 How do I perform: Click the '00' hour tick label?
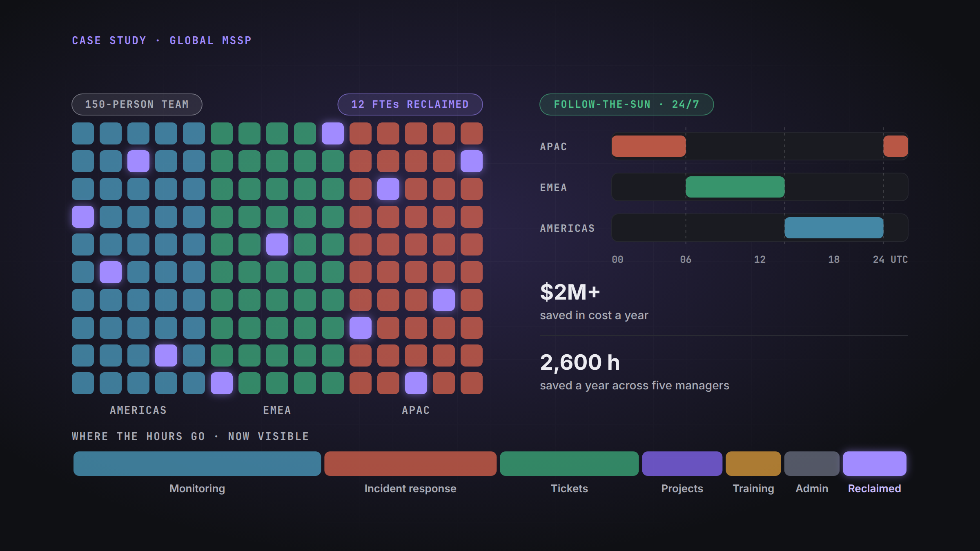[617, 260]
